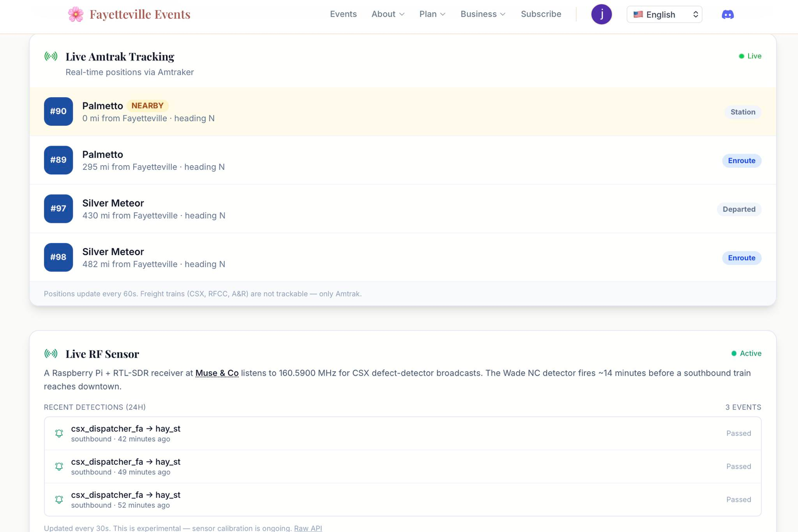The image size is (798, 532).
Task: Click the Palmetto name in #89 row
Action: (103, 154)
